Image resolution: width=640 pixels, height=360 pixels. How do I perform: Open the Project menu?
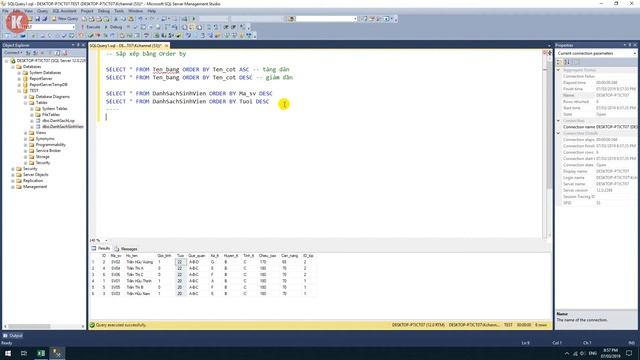pos(87,11)
